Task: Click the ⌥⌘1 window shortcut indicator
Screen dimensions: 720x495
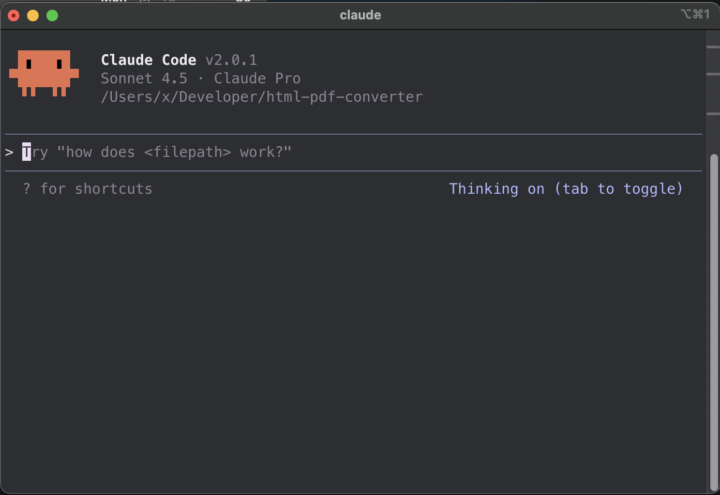Action: point(694,14)
